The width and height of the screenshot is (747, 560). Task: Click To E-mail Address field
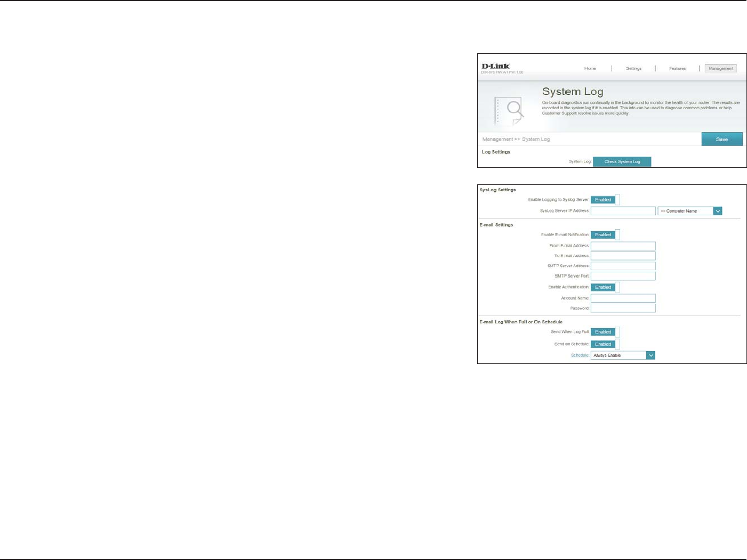(623, 256)
